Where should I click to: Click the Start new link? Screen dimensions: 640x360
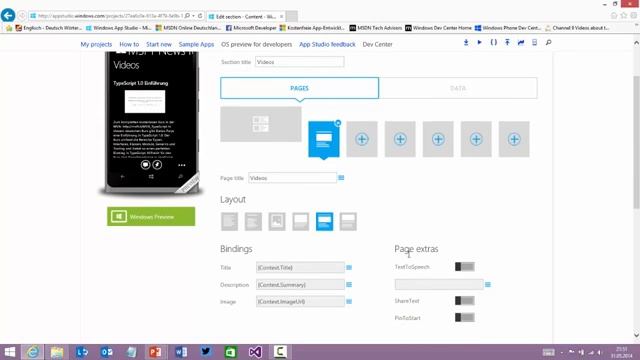159,44
